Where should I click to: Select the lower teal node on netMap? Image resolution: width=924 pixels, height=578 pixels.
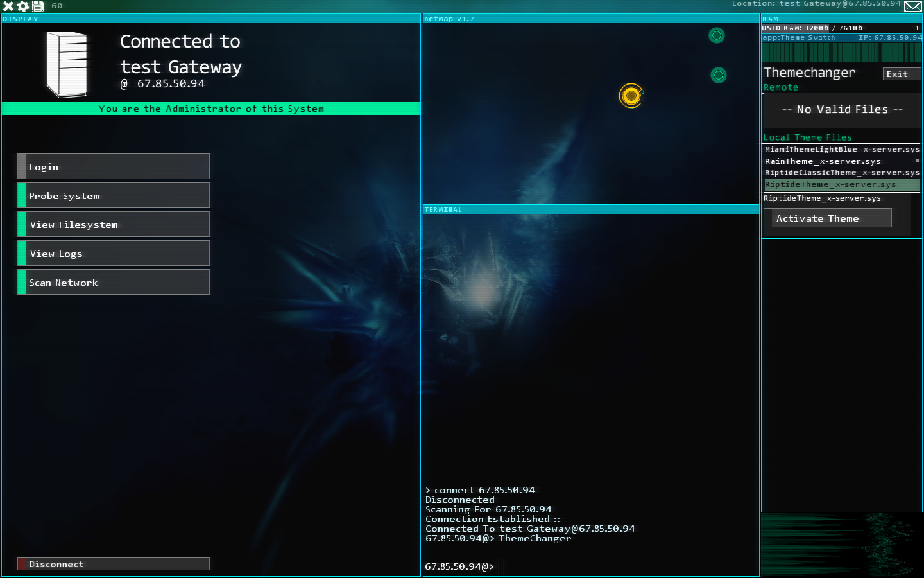coord(719,75)
